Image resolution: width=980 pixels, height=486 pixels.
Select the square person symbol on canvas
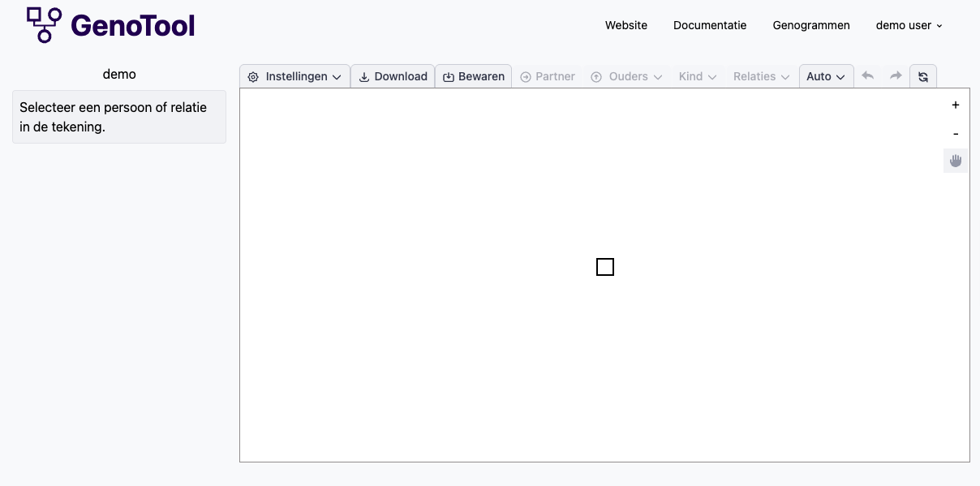click(605, 267)
